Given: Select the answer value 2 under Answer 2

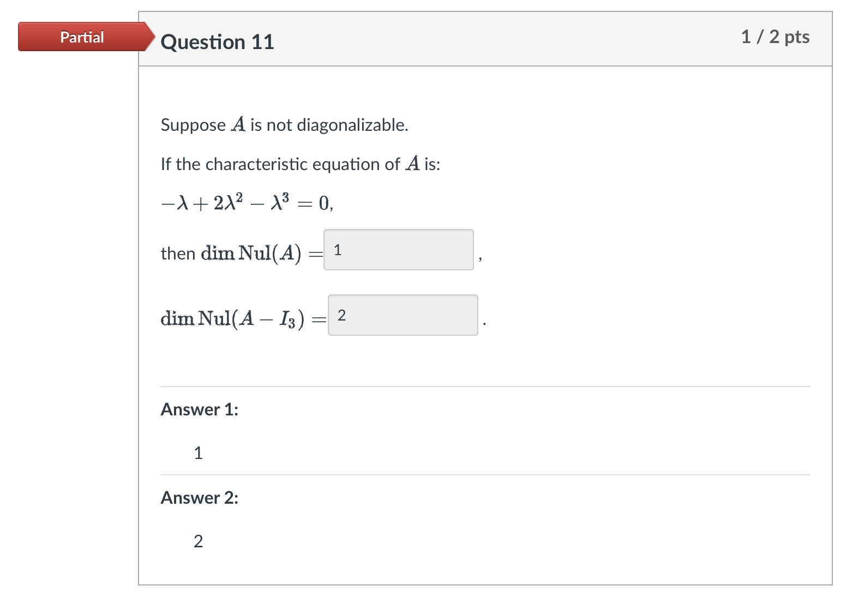Looking at the screenshot, I should (x=199, y=541).
